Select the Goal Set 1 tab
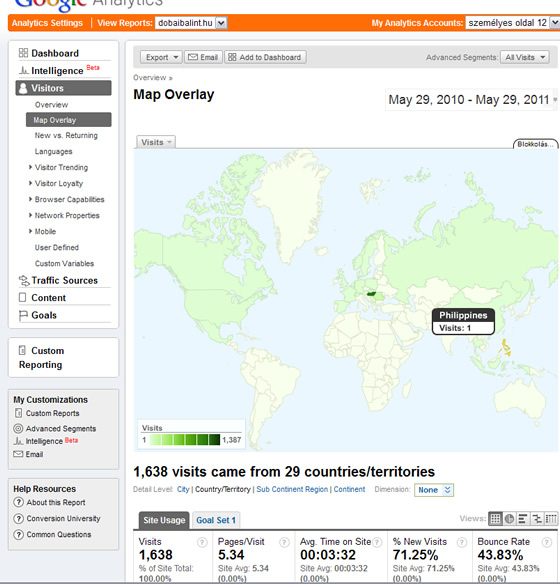Screen dimensions: 560x584 (216, 520)
